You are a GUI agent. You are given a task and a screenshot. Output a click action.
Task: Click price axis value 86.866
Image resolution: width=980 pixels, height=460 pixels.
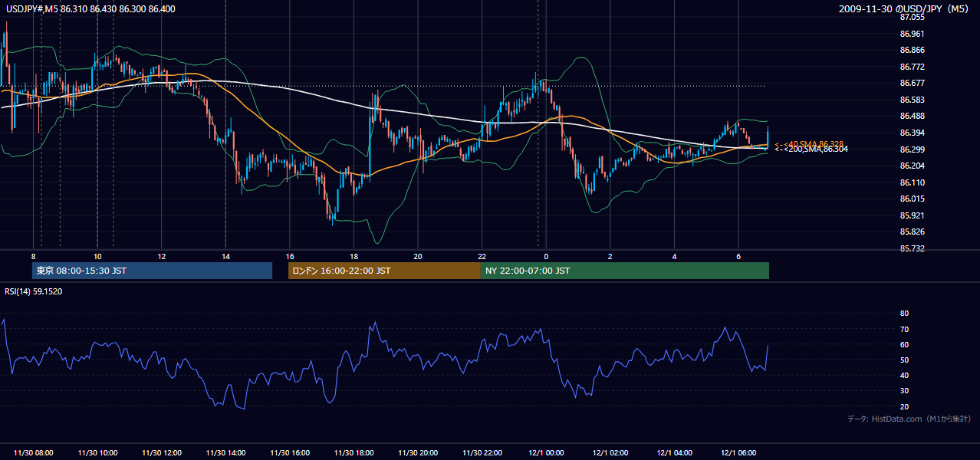912,50
